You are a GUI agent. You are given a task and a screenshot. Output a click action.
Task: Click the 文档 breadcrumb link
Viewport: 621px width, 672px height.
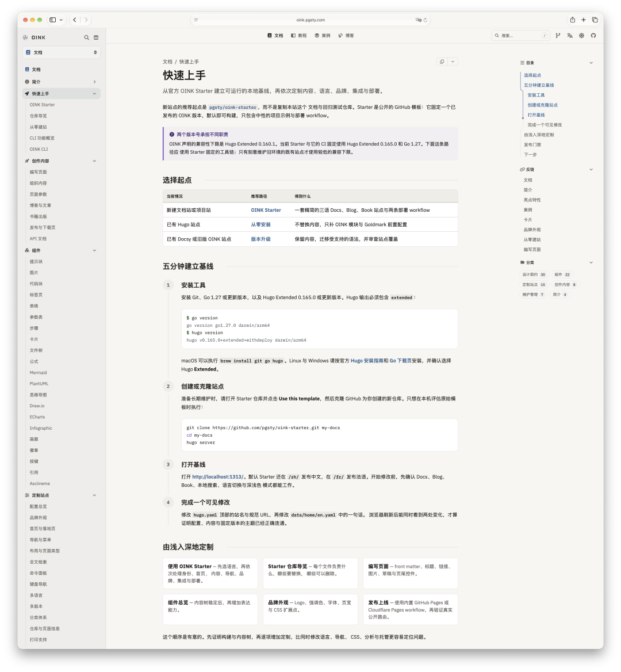(167, 62)
